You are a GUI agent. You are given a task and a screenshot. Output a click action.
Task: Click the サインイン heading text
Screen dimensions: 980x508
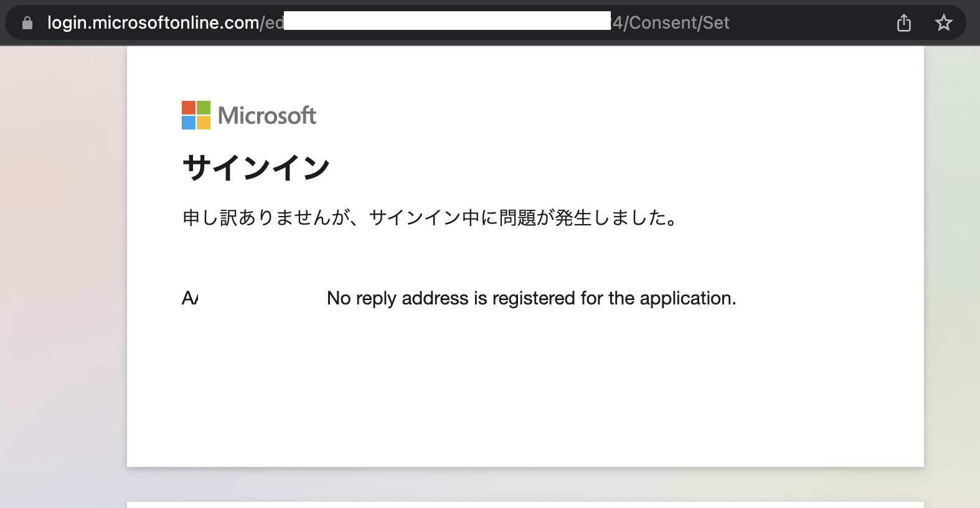(256, 166)
